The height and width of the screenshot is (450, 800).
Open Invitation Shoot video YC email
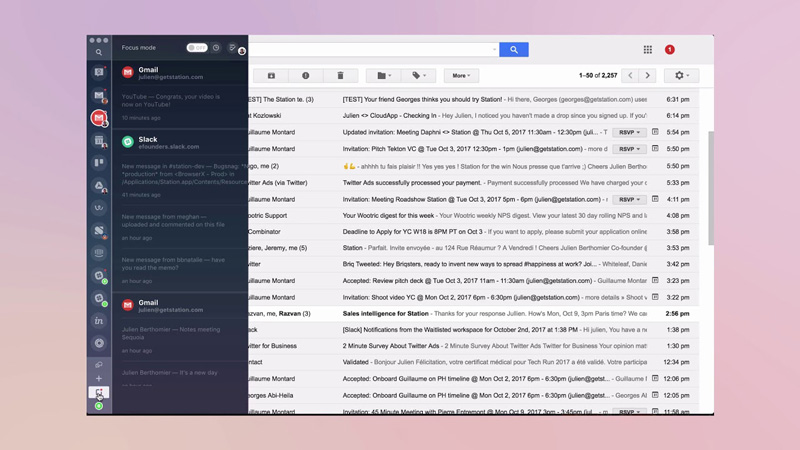point(473,297)
